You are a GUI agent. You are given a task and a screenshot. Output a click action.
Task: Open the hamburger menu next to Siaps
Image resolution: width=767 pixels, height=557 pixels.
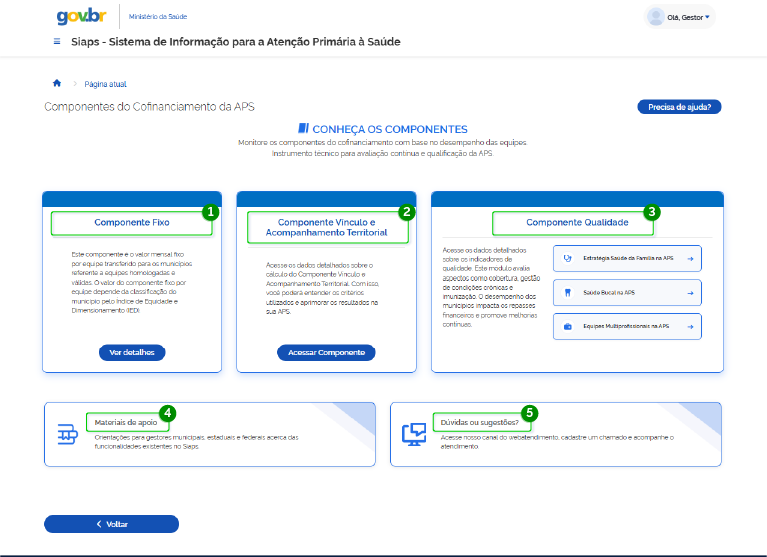[56, 42]
